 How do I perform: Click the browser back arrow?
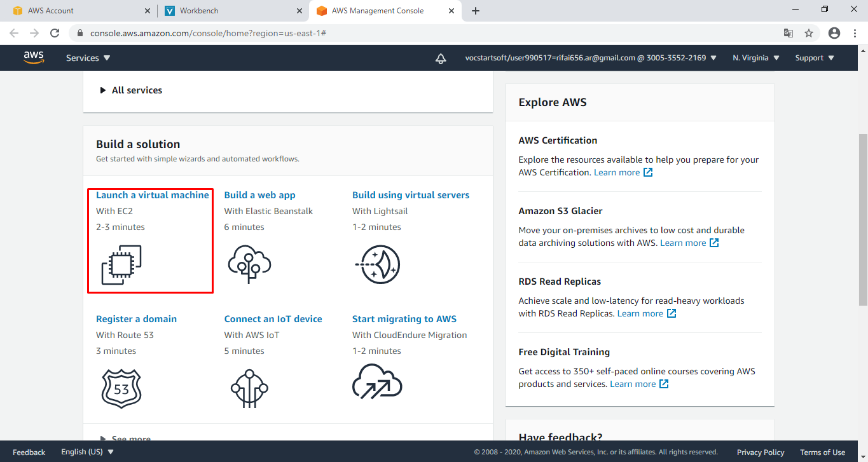(14, 33)
